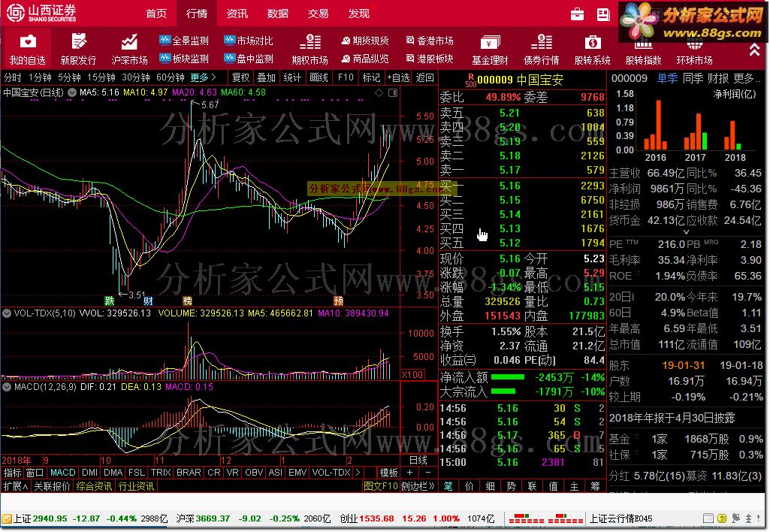Screen dimensions: 770x532
Task: Open 新股发行 icon in toolbar
Action: 78,50
